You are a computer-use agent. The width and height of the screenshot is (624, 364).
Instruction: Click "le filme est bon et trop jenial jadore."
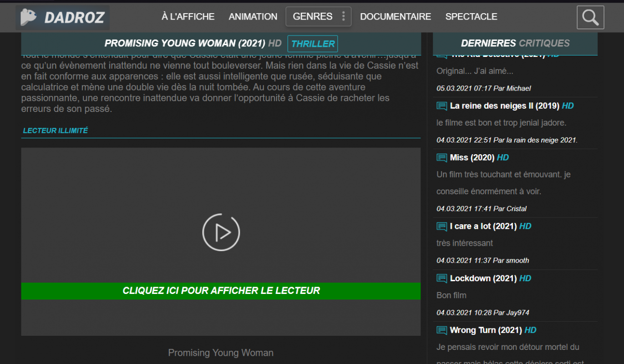pyautogui.click(x=502, y=123)
